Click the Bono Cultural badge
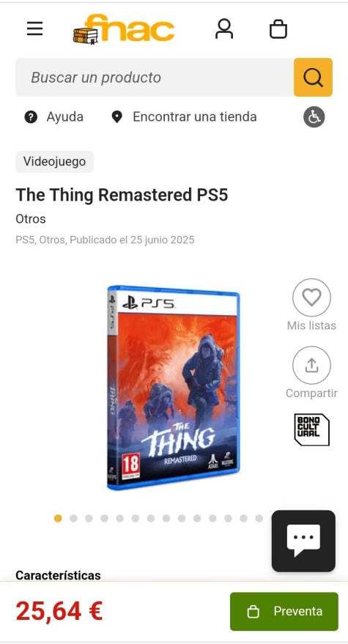Image resolution: width=348 pixels, height=644 pixels. (312, 429)
